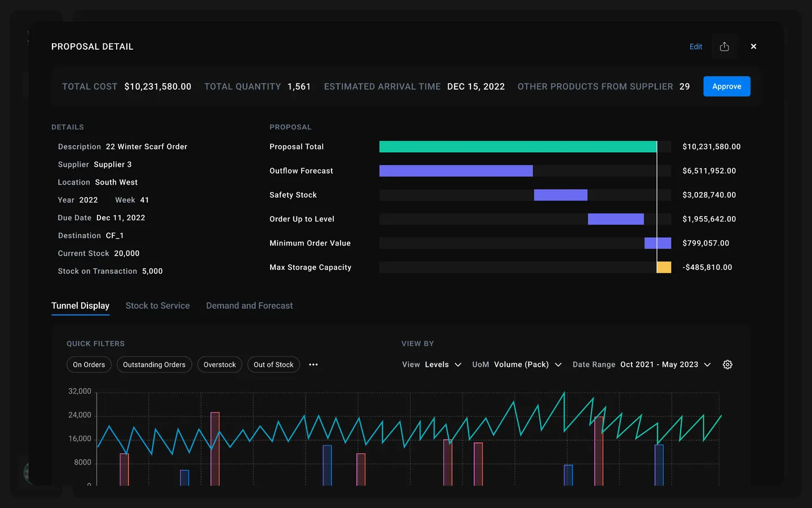Viewport: 812px width, 508px height.
Task: Toggle the Out of Stock filter
Action: [x=273, y=365]
